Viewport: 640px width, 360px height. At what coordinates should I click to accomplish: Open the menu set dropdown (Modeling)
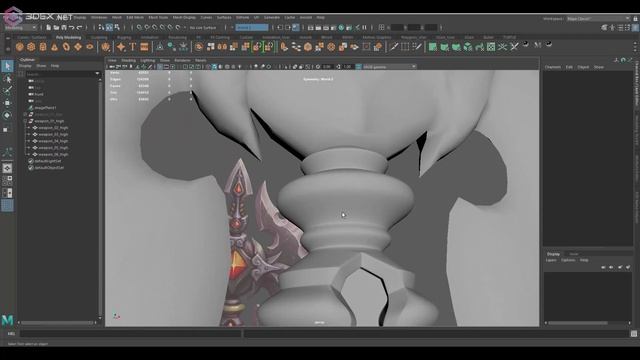[20, 28]
